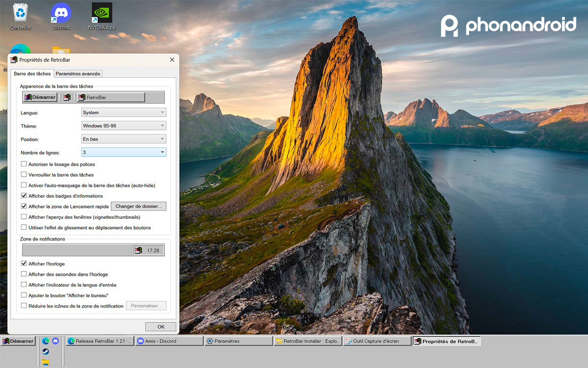Switch to the Paramètres avancés tab
This screenshot has height=368, width=588.
(78, 73)
